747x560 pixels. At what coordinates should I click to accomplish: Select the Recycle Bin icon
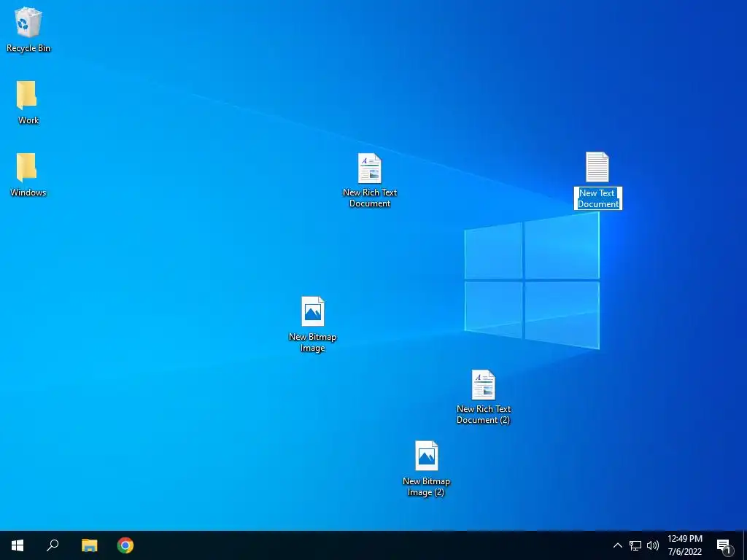[x=28, y=23]
